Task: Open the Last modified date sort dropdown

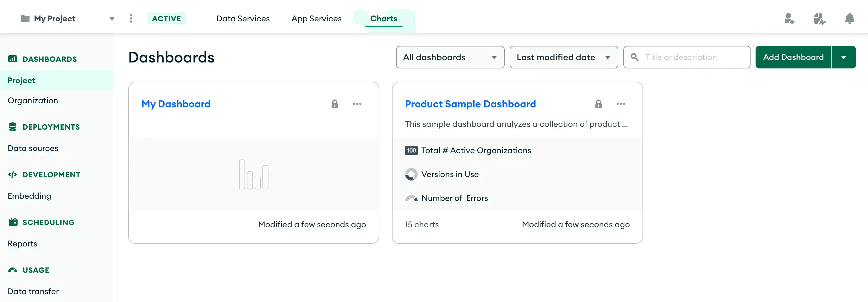Action: 564,57
